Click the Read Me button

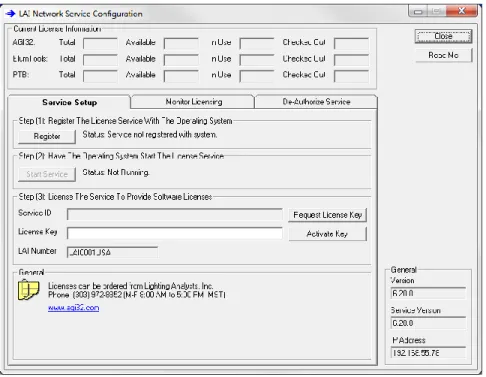pyautogui.click(x=443, y=55)
